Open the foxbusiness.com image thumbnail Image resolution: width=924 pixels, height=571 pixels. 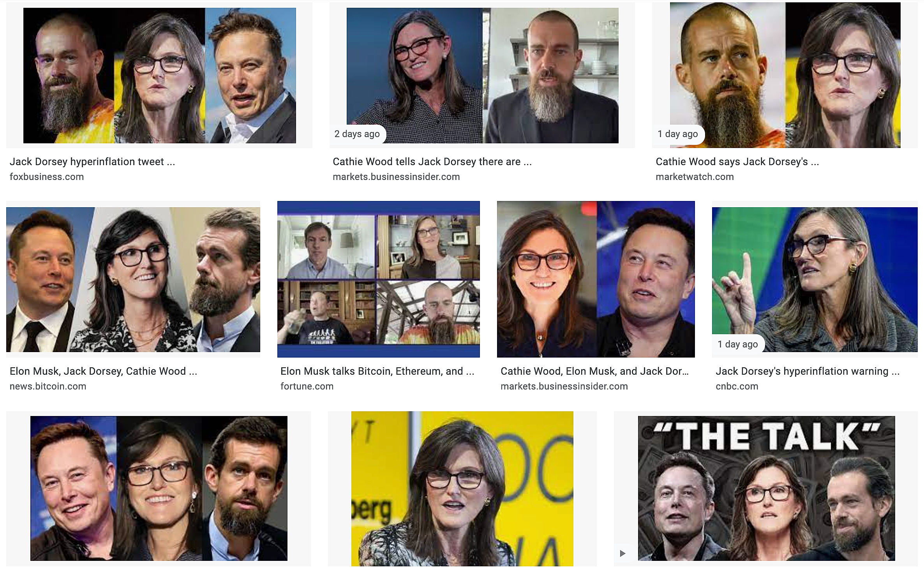[x=160, y=76]
